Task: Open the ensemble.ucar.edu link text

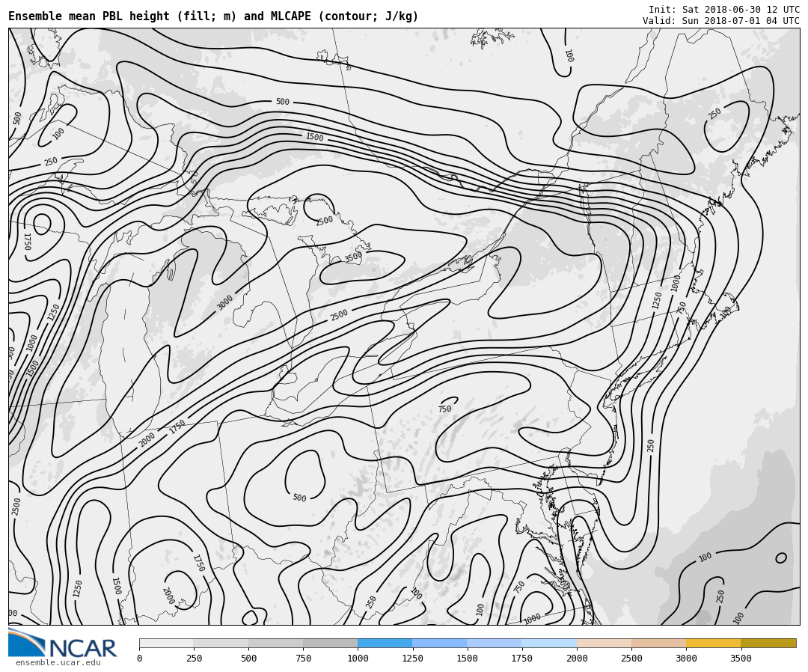Action: pyautogui.click(x=58, y=663)
